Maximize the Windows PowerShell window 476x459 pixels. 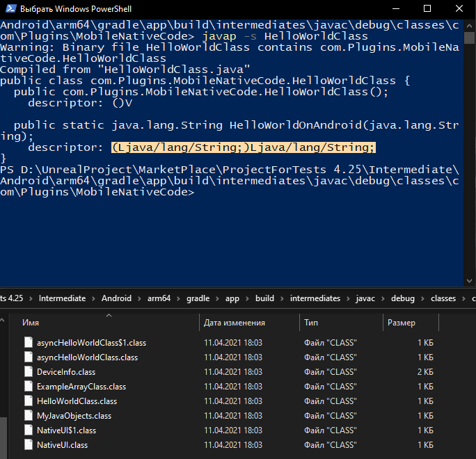tap(427, 8)
